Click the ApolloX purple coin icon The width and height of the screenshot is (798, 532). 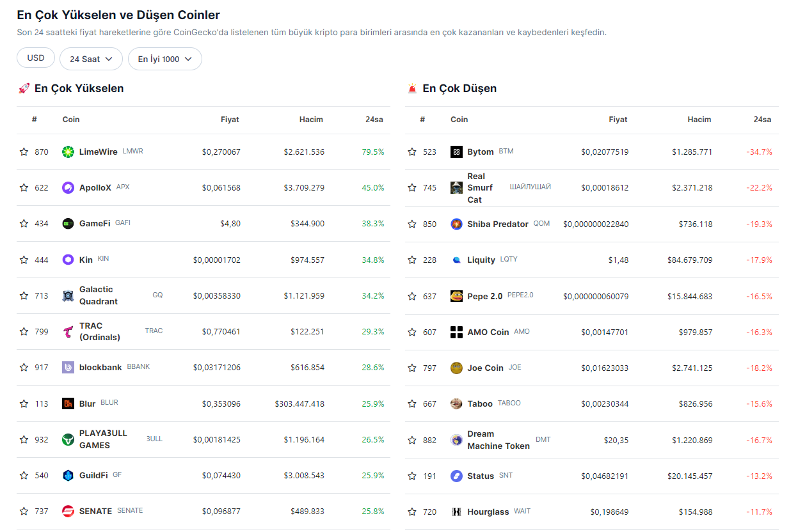click(x=68, y=187)
